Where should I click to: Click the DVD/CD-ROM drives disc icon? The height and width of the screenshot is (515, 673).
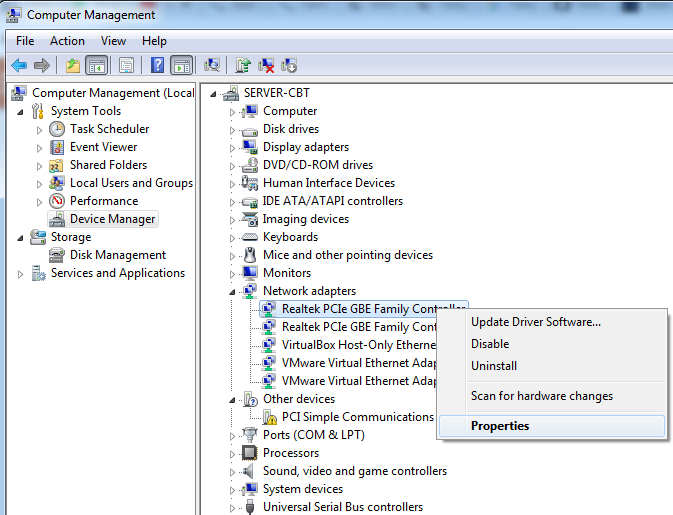[250, 165]
